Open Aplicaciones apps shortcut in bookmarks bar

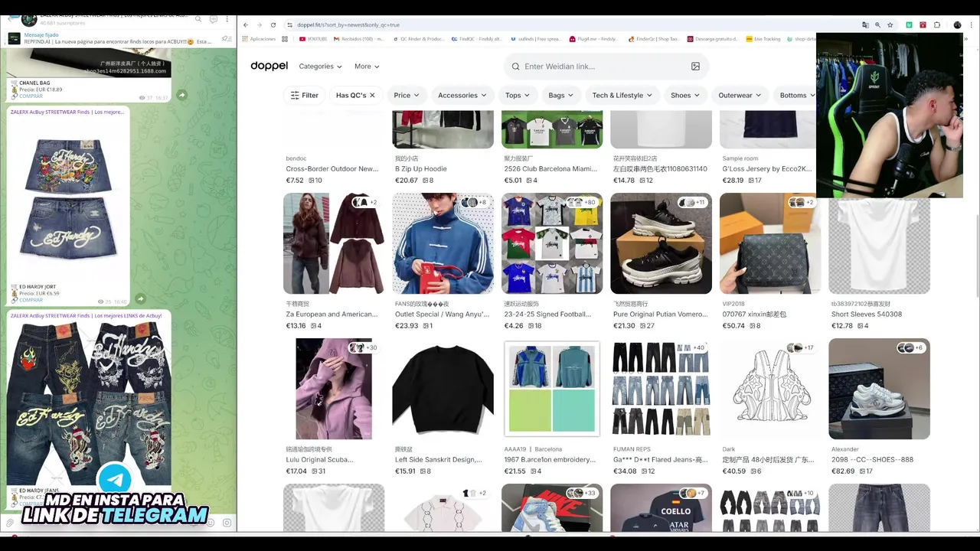(x=259, y=38)
